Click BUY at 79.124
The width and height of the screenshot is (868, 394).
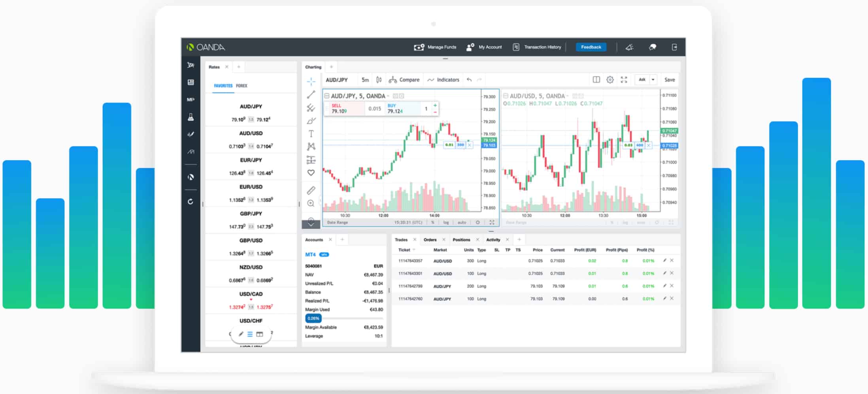402,109
